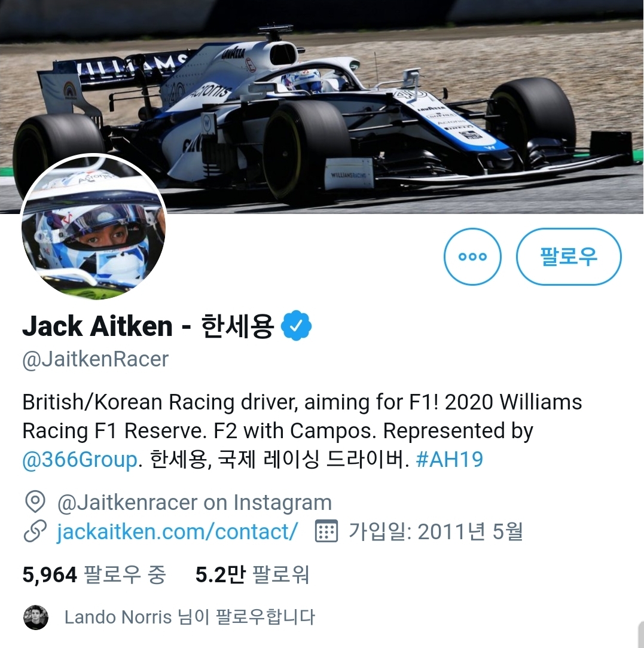644x648 pixels.
Task: View the Williams car header image
Action: (x=322, y=106)
